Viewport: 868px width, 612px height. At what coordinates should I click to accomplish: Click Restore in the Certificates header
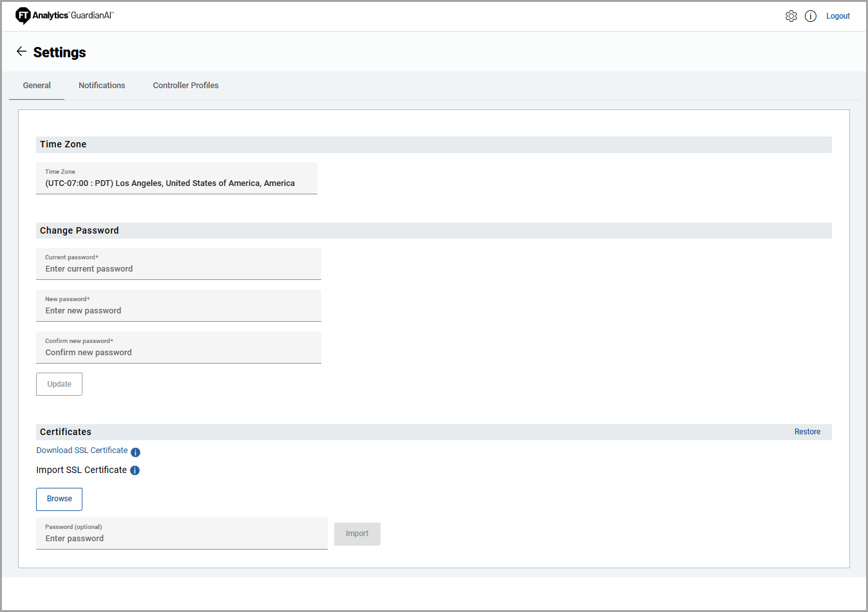[807, 432]
